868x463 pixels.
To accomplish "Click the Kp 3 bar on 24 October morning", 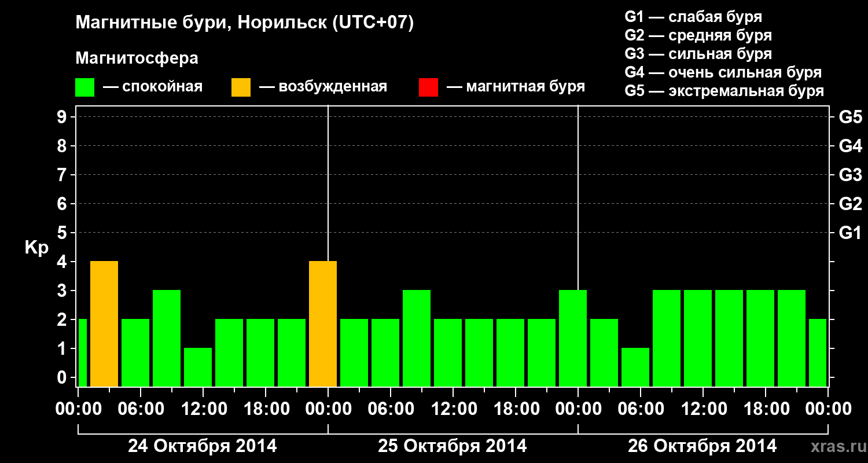I will (167, 339).
